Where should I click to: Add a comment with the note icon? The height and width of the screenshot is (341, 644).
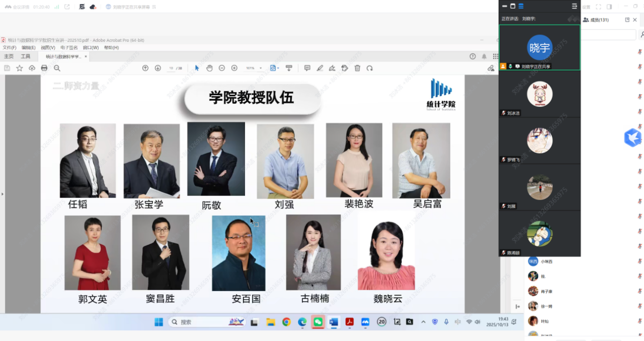click(307, 68)
